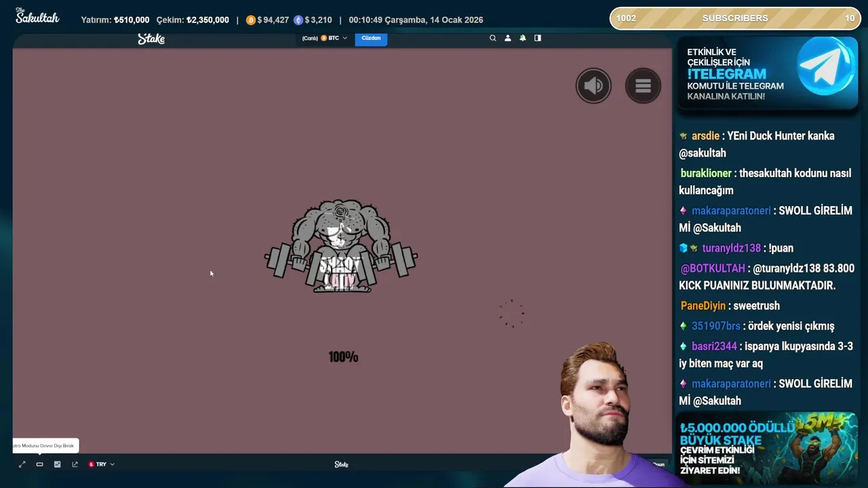Viewport: 868px width, 488px height.
Task: Click chat username 351907brs
Action: pyautogui.click(x=716, y=326)
